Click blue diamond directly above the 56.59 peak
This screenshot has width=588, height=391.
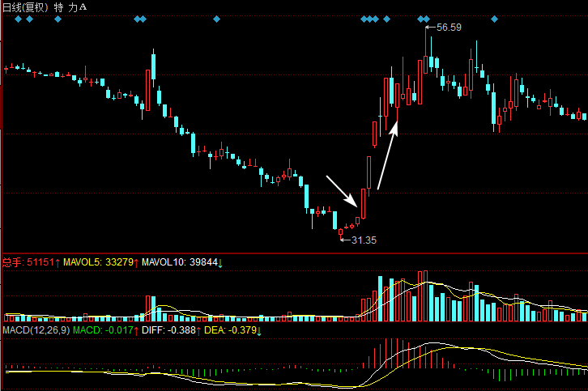427,19
